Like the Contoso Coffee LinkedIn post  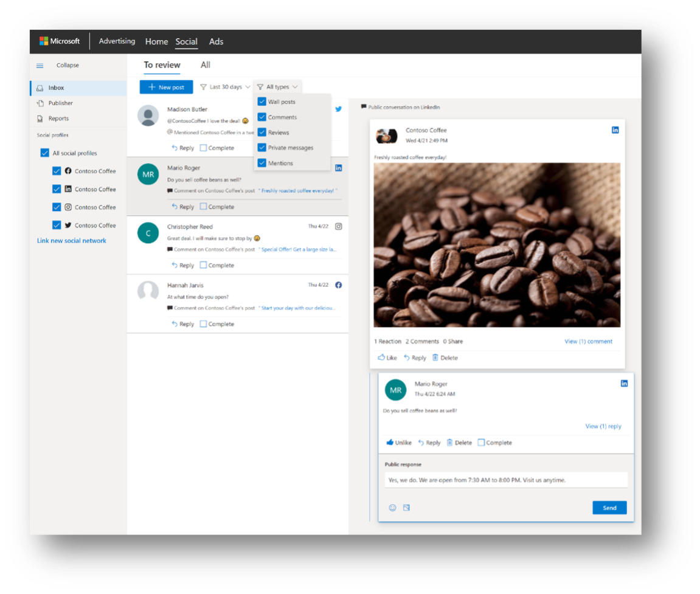(x=387, y=357)
